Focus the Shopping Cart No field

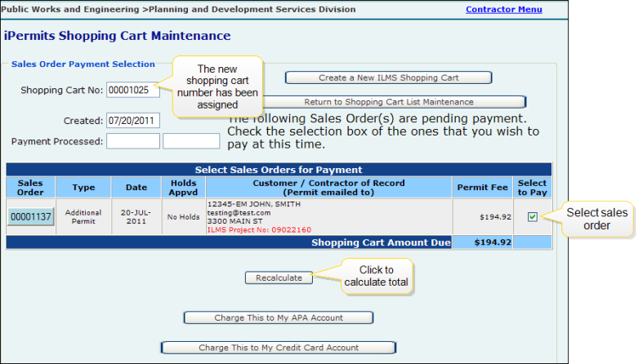tap(132, 90)
